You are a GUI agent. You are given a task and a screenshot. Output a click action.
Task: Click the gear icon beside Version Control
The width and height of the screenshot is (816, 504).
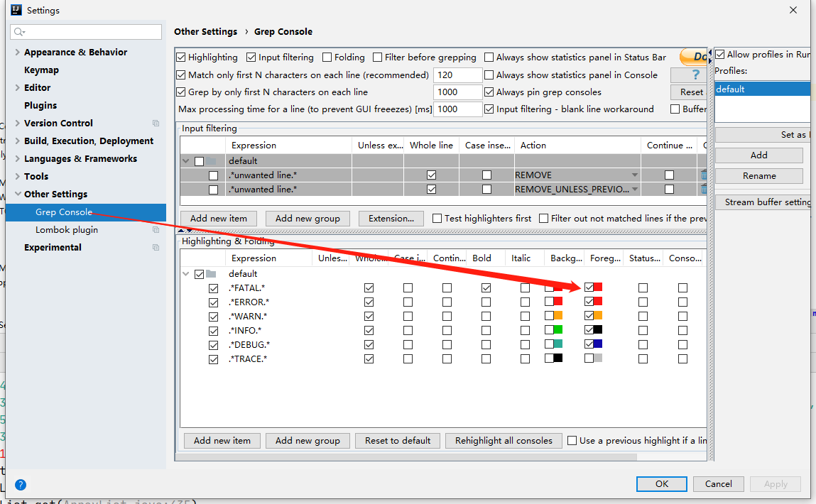pos(155,123)
